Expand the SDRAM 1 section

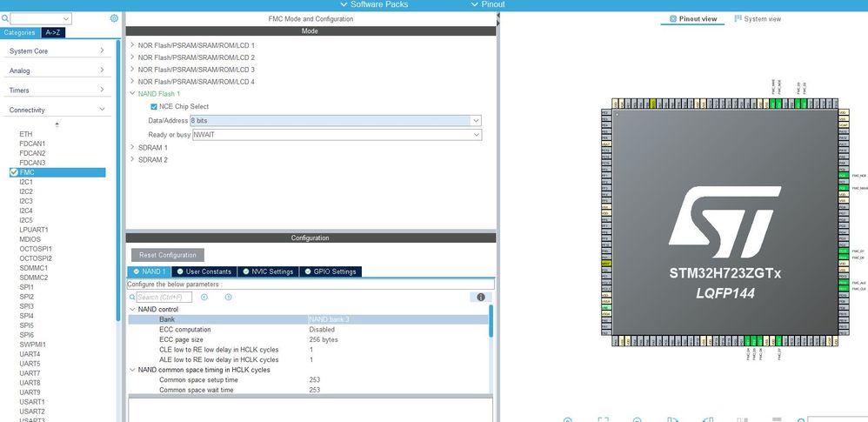click(x=132, y=147)
